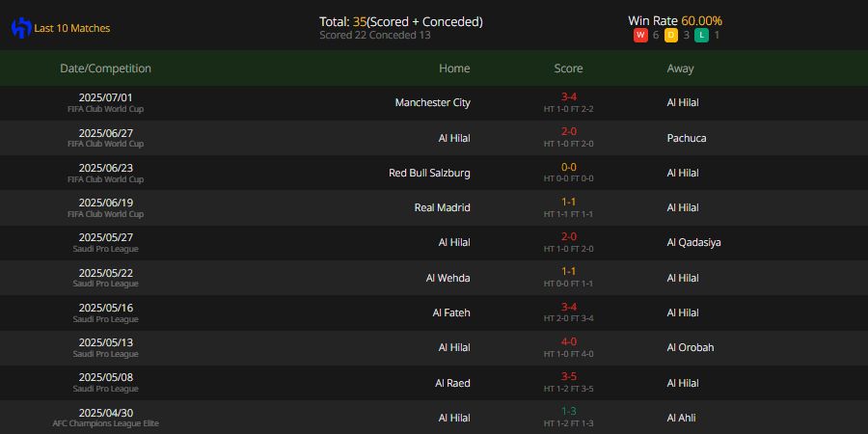Open the Real Madrid team link

click(443, 207)
